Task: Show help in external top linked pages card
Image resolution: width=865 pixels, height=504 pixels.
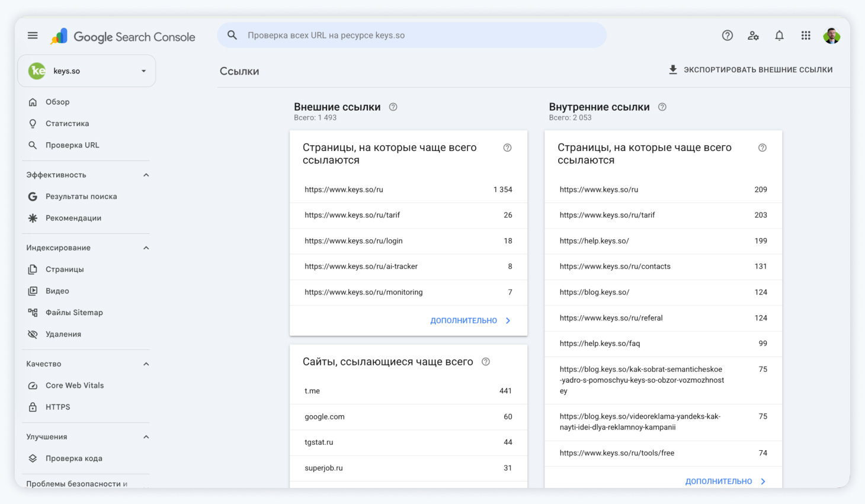Action: (508, 148)
